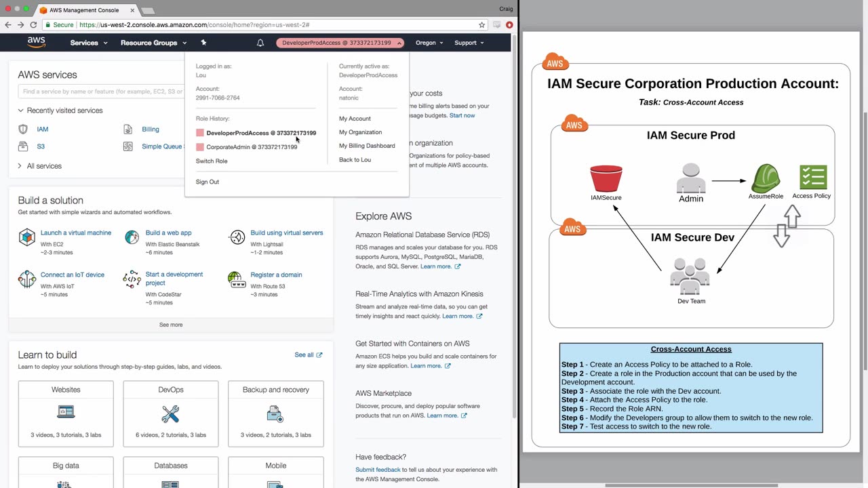The width and height of the screenshot is (868, 488).
Task: Click the browser forward arrow
Action: [x=20, y=25]
